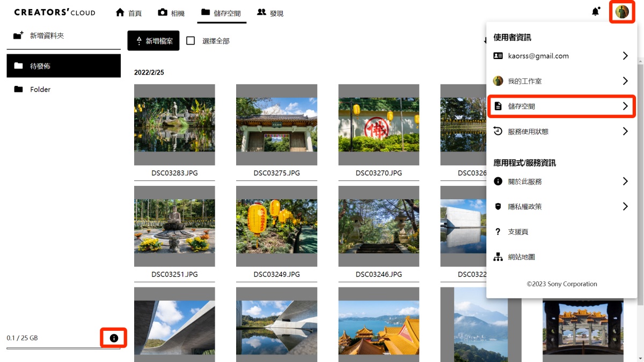
Task: Expand the kaorss@gmail.com account chevron
Action: pos(625,56)
